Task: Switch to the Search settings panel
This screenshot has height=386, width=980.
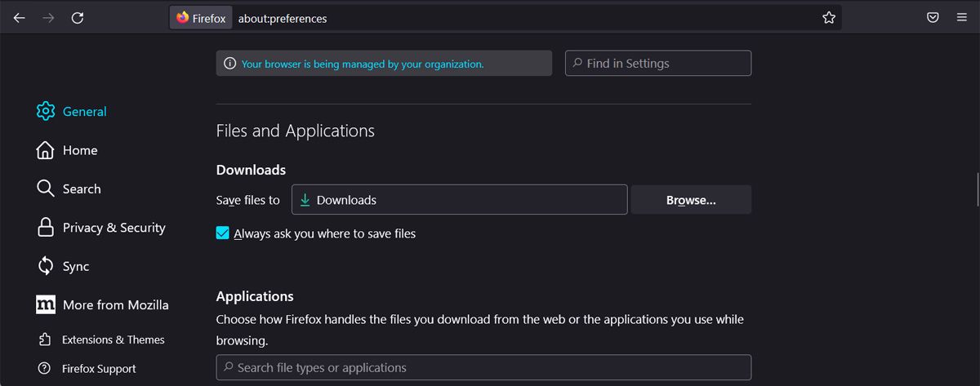Action: tap(82, 189)
